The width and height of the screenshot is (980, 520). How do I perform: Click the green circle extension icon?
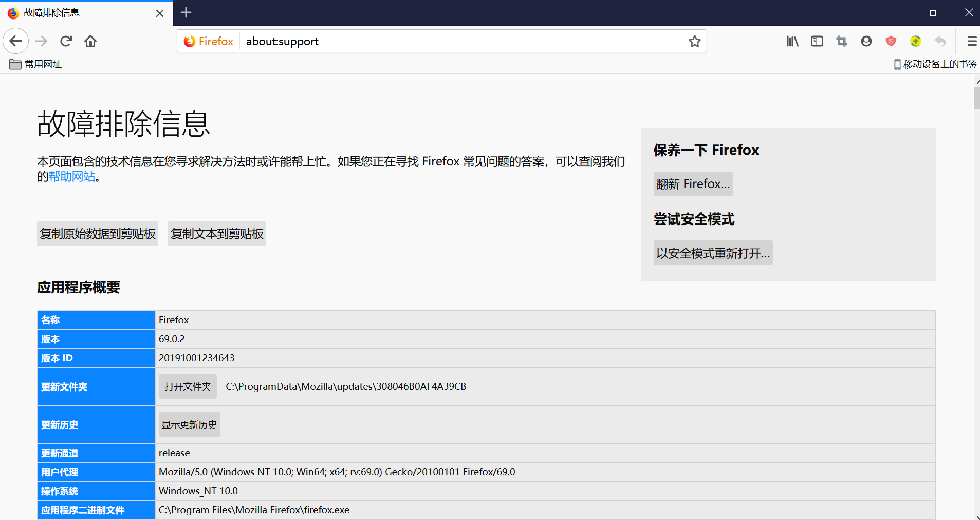[x=916, y=41]
